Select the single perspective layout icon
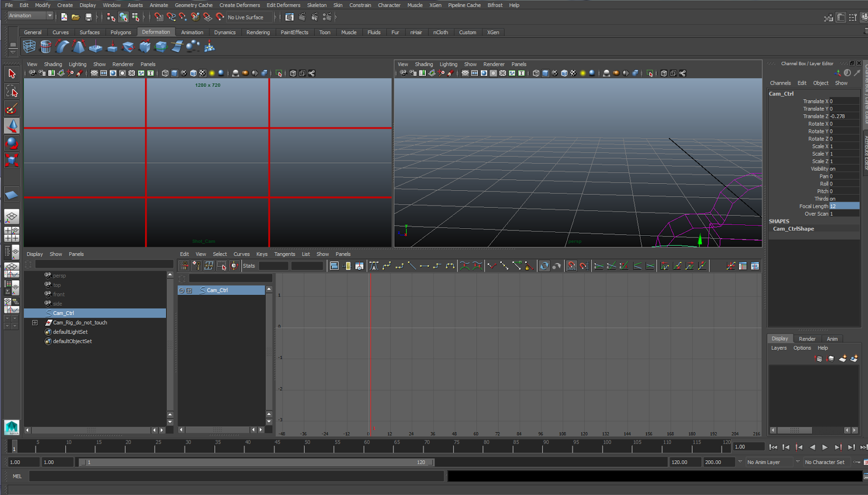The width and height of the screenshot is (868, 495). [11, 217]
